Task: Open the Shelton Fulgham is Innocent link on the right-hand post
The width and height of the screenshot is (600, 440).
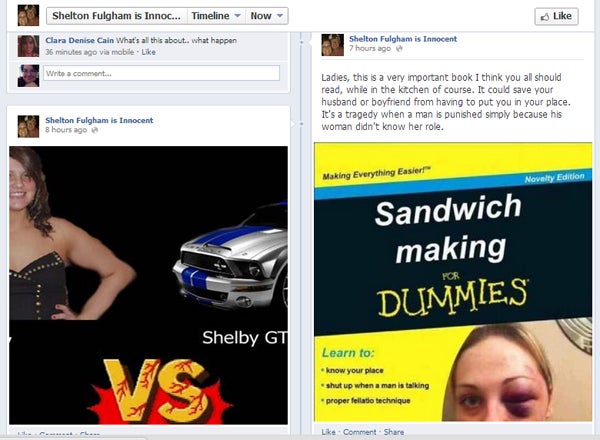Action: point(403,39)
